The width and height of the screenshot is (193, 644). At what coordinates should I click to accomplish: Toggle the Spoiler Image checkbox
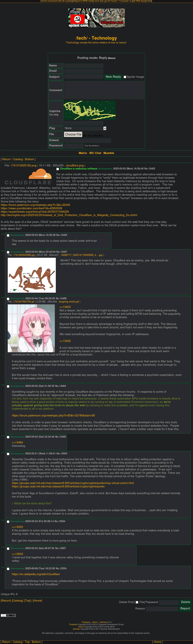coord(125,77)
